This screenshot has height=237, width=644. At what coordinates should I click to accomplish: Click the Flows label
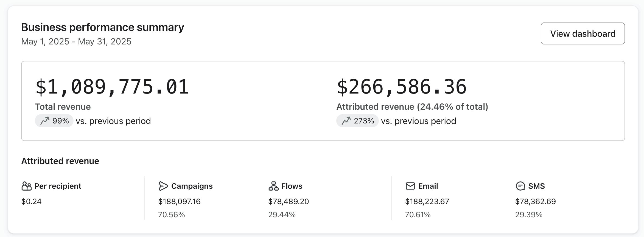coord(292,186)
